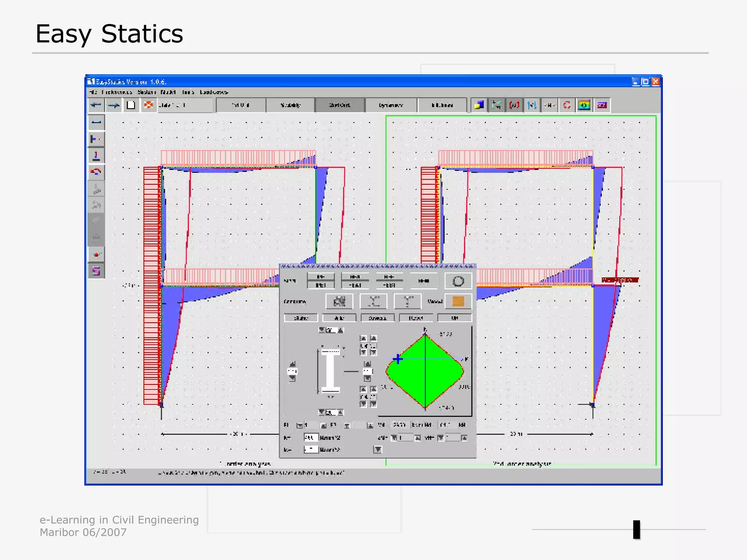This screenshot has height=560, width=747.
Task: Open the Preferences menu
Action: [x=117, y=92]
